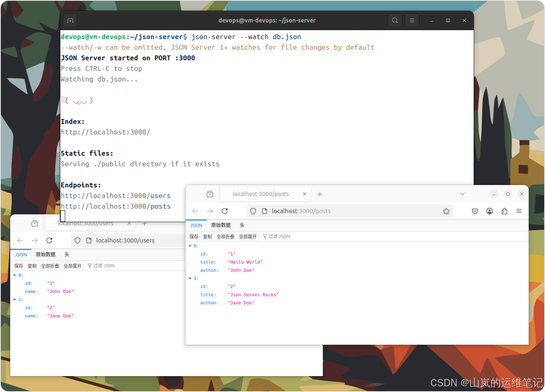Click 全部折叠 in posts window

point(225,236)
